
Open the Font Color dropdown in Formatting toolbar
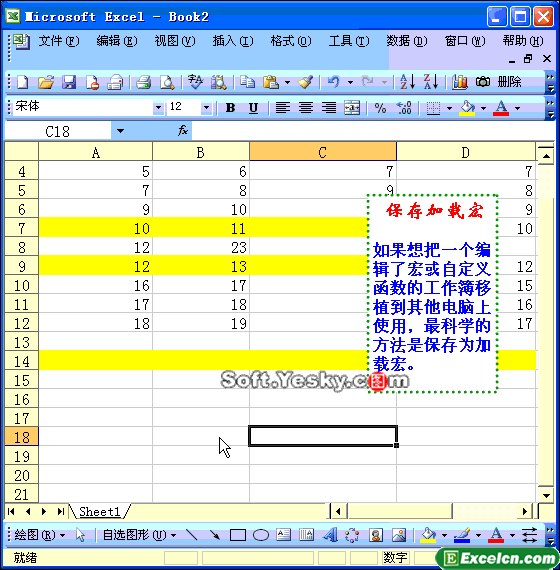click(x=517, y=108)
